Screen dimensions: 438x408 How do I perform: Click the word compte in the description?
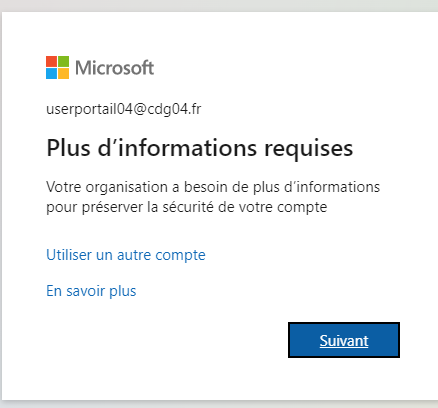tap(302, 208)
